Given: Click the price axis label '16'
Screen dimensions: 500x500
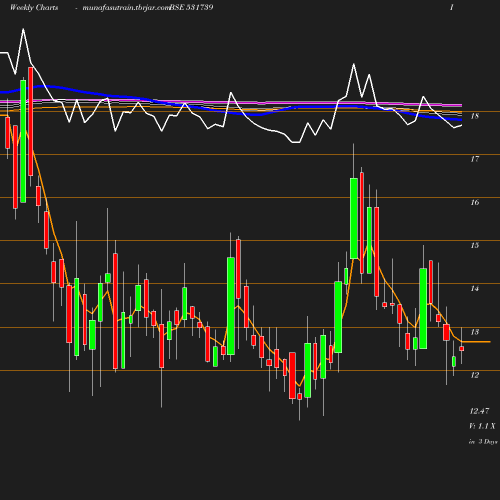Looking at the screenshot, I should 475,202.
